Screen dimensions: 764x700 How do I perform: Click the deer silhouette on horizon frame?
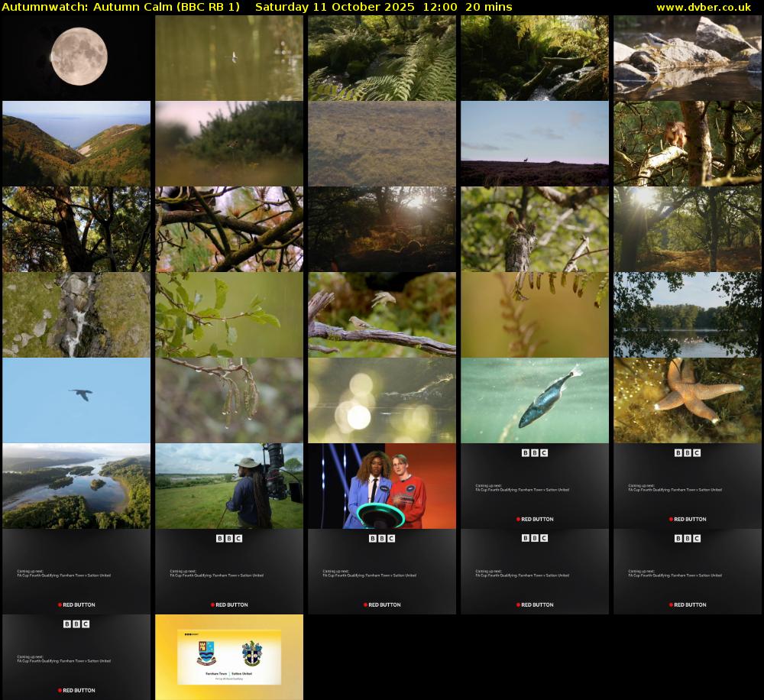click(x=535, y=144)
